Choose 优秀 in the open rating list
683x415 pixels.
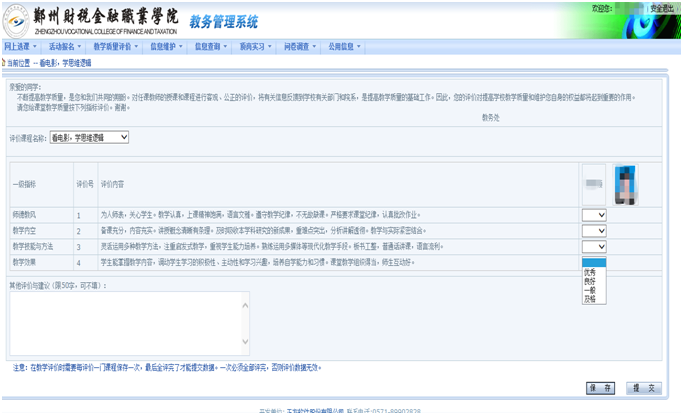point(594,272)
